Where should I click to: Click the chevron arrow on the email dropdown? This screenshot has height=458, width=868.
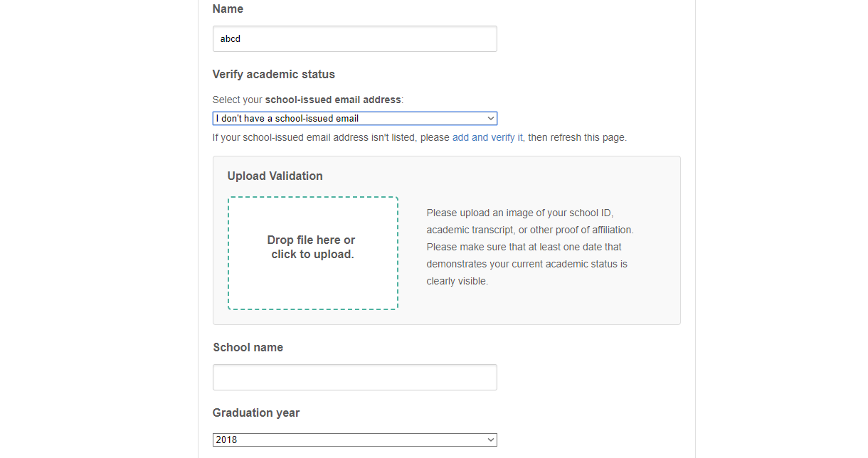pos(490,119)
